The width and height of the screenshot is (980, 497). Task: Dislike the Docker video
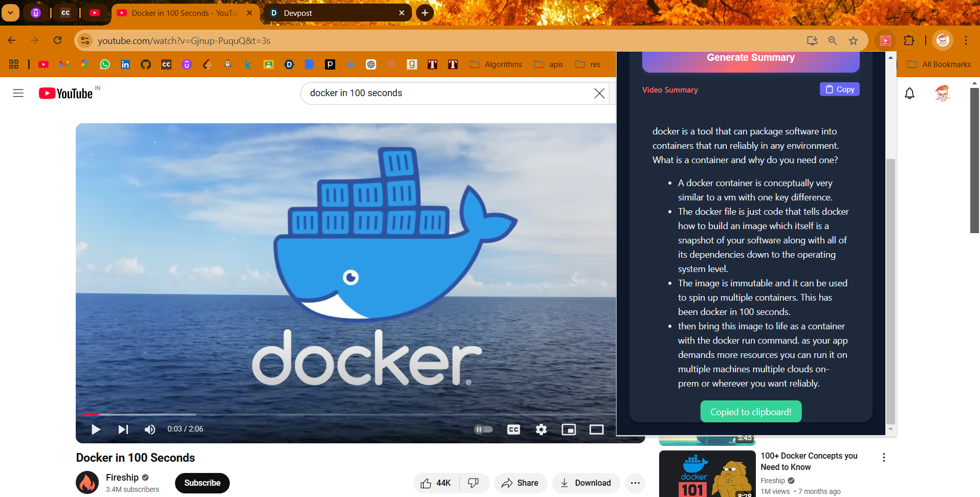474,483
